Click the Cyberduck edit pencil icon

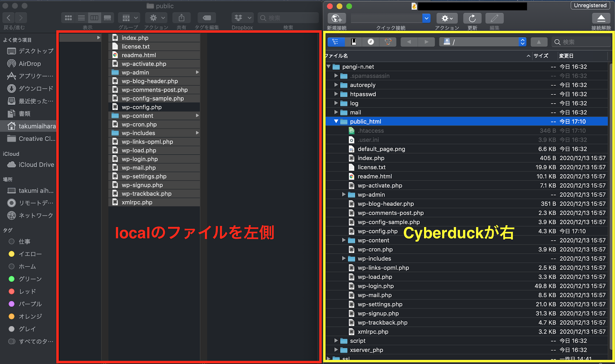point(495,18)
